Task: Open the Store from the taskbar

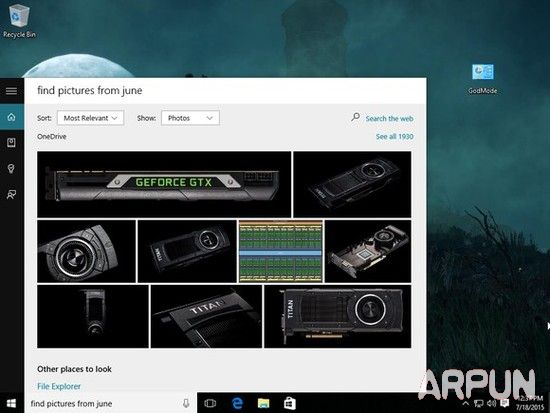Action: [x=289, y=403]
